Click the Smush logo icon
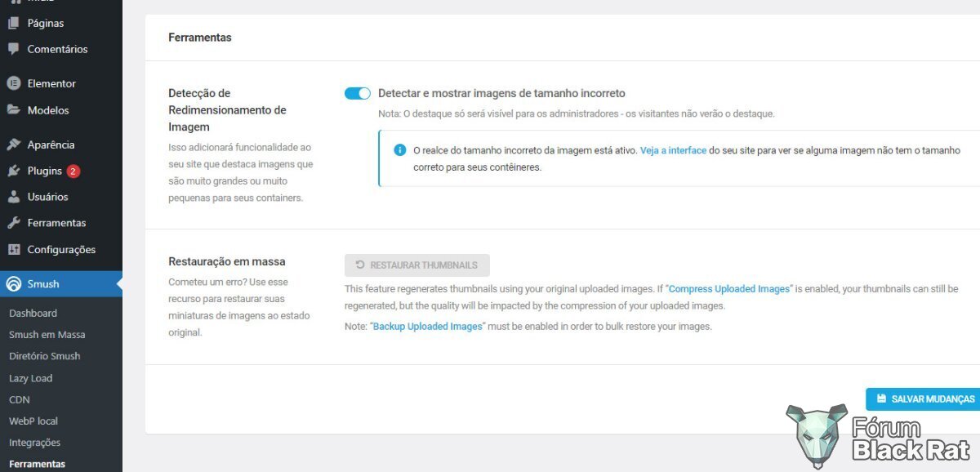The height and width of the screenshot is (472, 980). point(13,284)
